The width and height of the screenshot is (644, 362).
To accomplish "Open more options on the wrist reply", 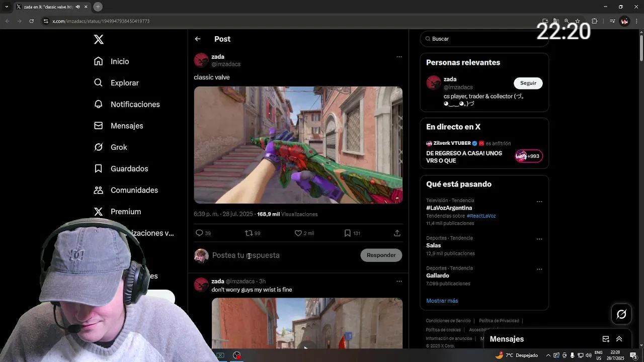I will click(x=399, y=281).
